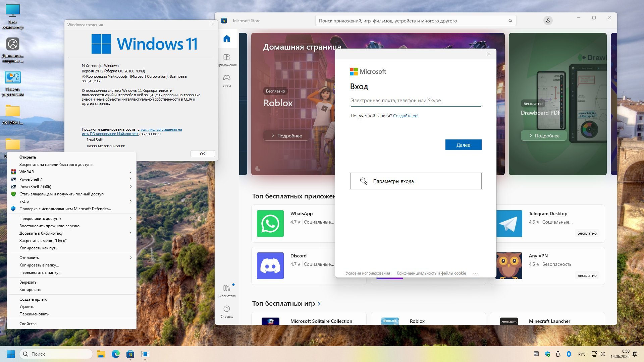Open Этот компьютер desktop icon
This screenshot has height=362, width=644.
[13, 17]
